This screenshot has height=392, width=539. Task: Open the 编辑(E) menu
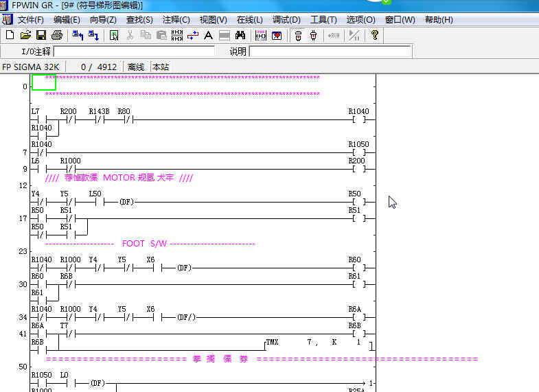[67, 20]
